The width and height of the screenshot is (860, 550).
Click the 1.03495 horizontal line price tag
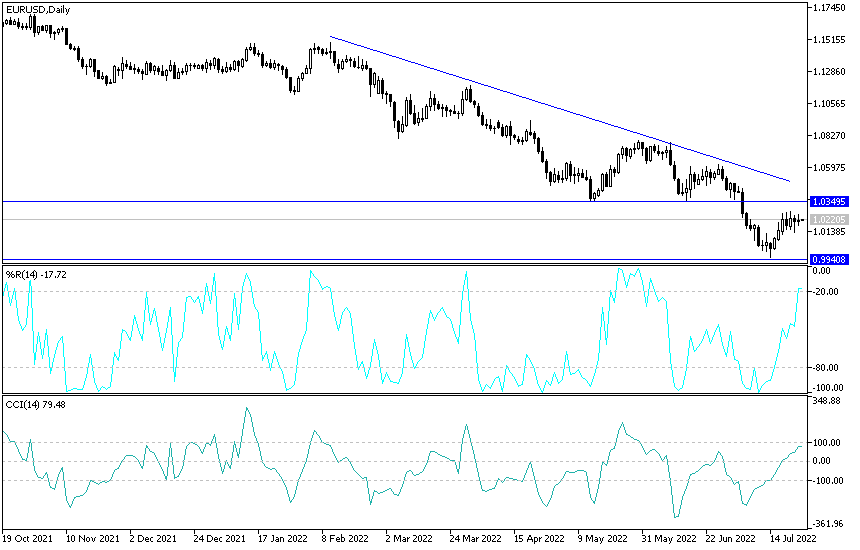tap(829, 202)
